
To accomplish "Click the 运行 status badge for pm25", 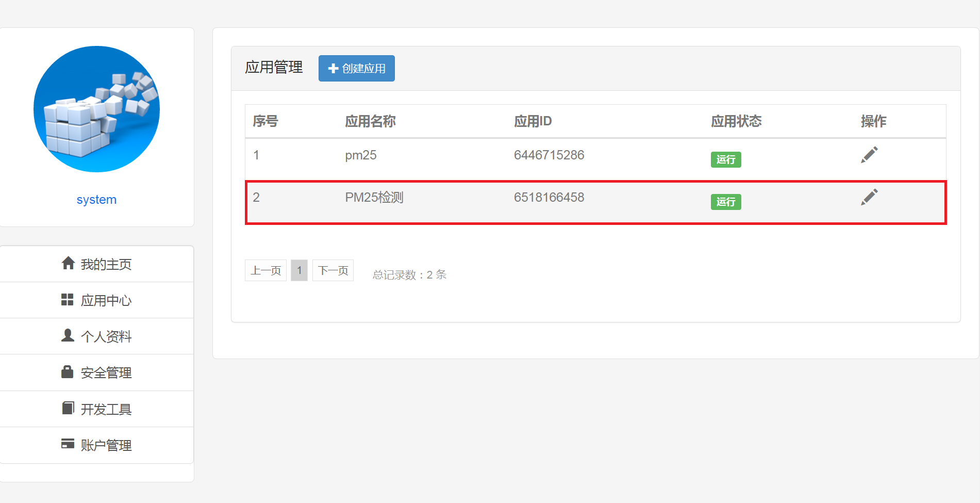I will coord(725,160).
